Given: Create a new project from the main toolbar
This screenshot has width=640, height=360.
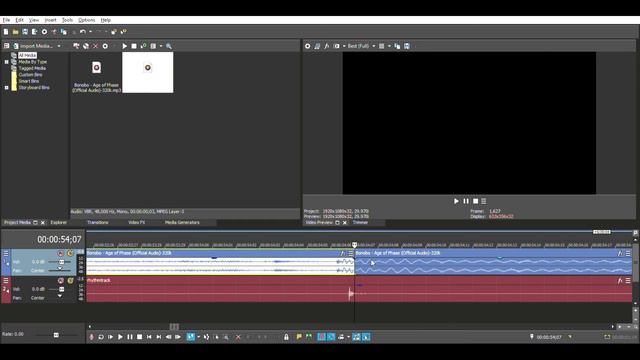Looking at the screenshot, I should 6,32.
